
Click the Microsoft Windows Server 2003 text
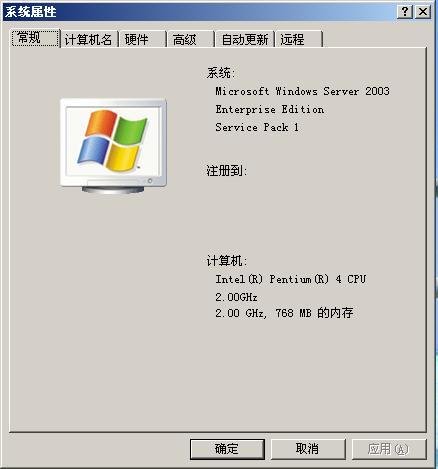coord(302,91)
